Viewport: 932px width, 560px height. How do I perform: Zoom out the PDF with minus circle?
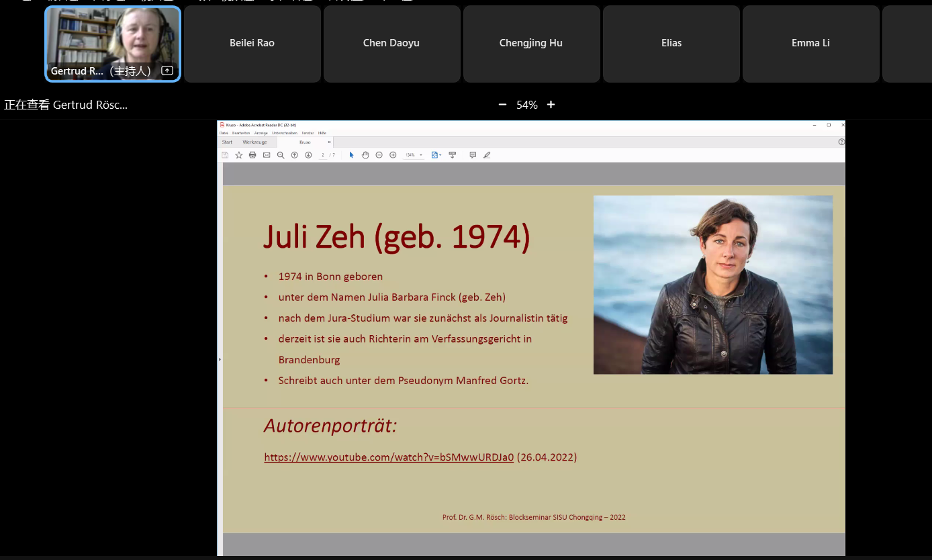point(379,155)
